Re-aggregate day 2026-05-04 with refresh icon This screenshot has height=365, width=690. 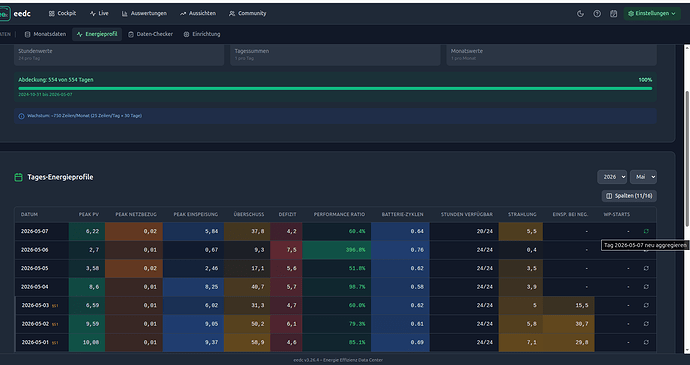tap(646, 287)
